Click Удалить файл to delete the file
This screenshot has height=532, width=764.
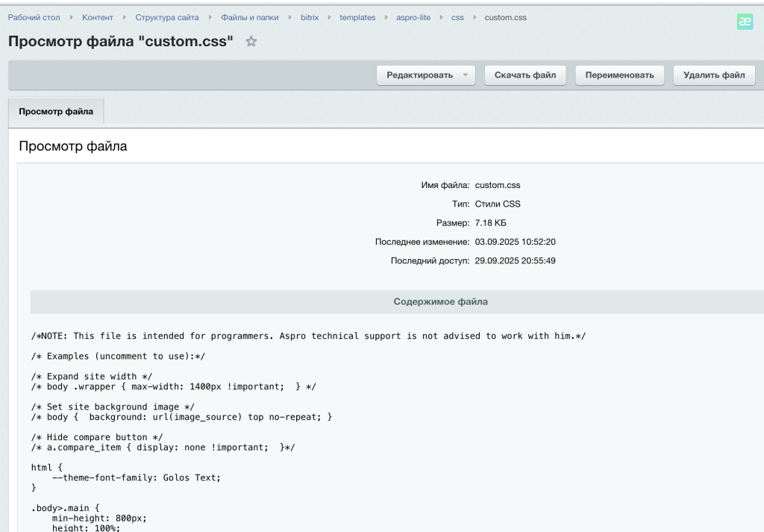point(713,75)
